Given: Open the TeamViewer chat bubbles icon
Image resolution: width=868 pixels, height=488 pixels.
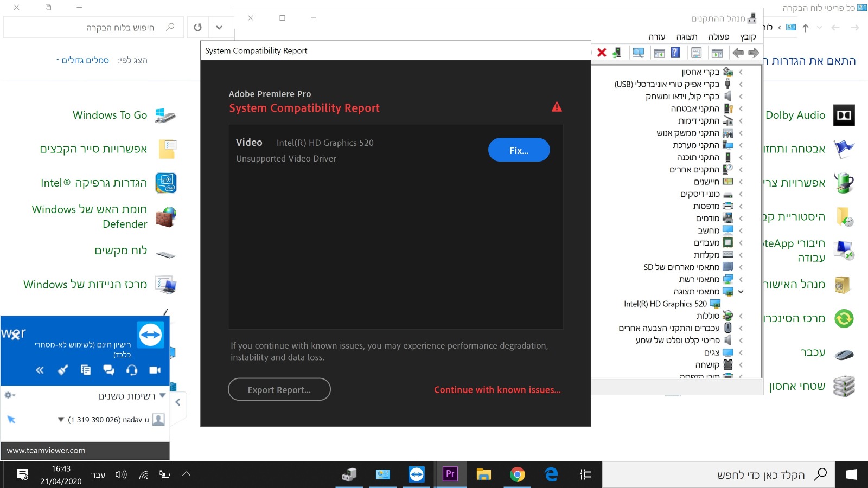Looking at the screenshot, I should click(x=108, y=370).
